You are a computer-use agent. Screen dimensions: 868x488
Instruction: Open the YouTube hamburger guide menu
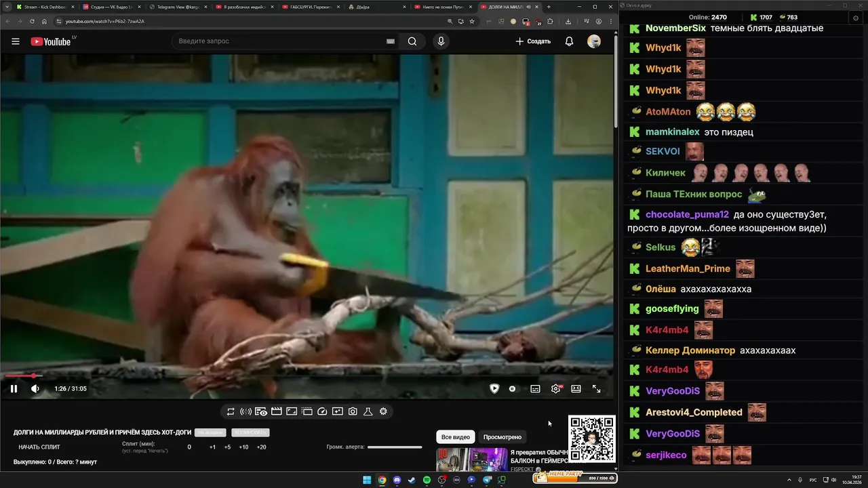(16, 41)
